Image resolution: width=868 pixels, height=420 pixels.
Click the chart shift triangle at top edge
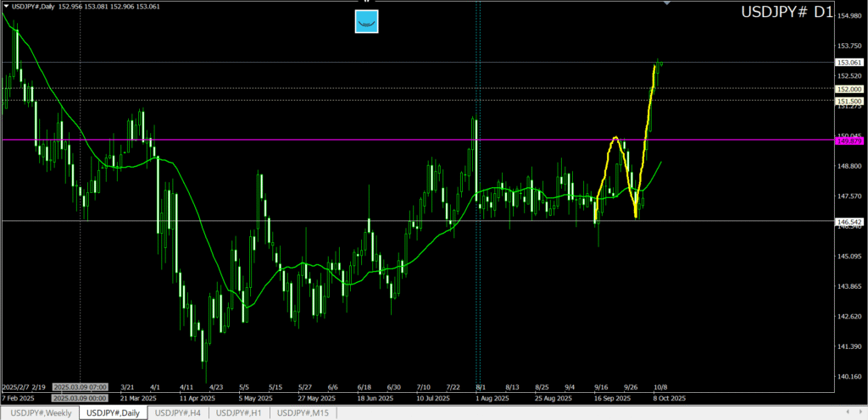coord(667,3)
